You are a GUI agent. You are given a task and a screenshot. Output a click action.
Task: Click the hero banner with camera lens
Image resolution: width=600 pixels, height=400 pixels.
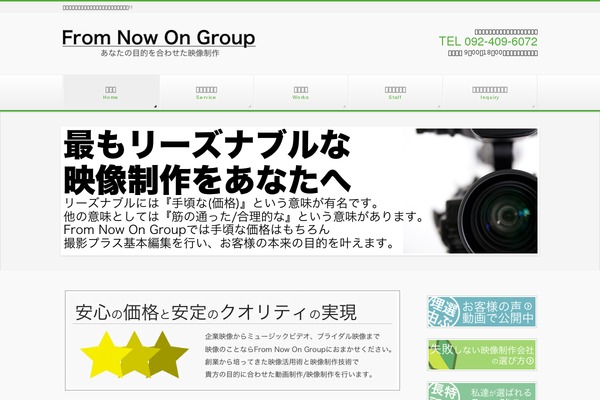pyautogui.click(x=299, y=191)
